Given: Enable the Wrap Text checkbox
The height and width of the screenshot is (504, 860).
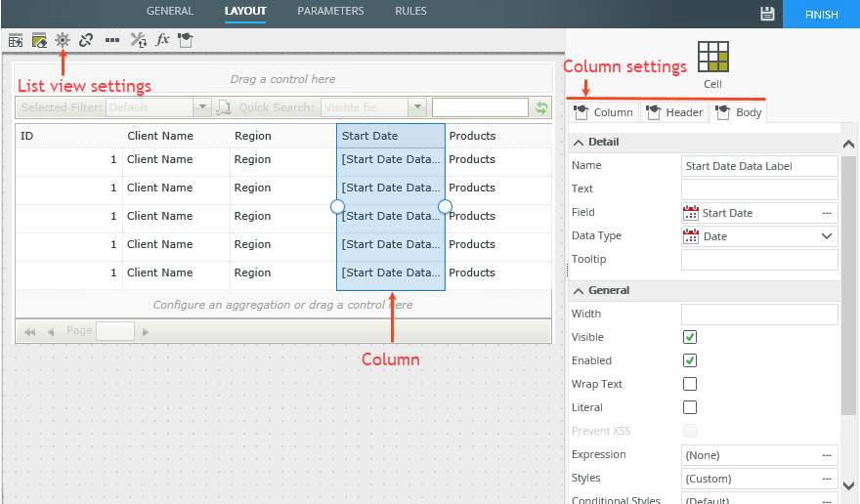Looking at the screenshot, I should click(x=690, y=384).
